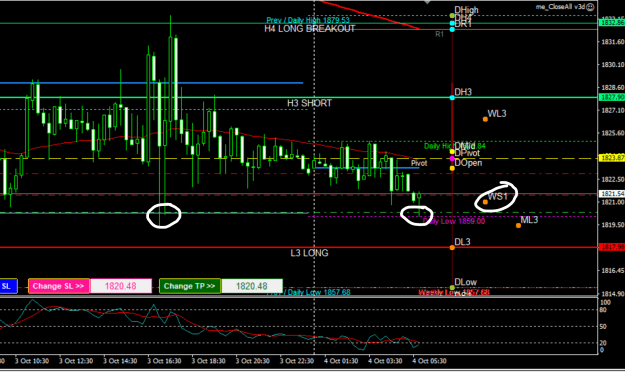Viewport: 625px width, 372px height.
Task: Click the green marker dot beside DHigh
Action: [452, 16]
